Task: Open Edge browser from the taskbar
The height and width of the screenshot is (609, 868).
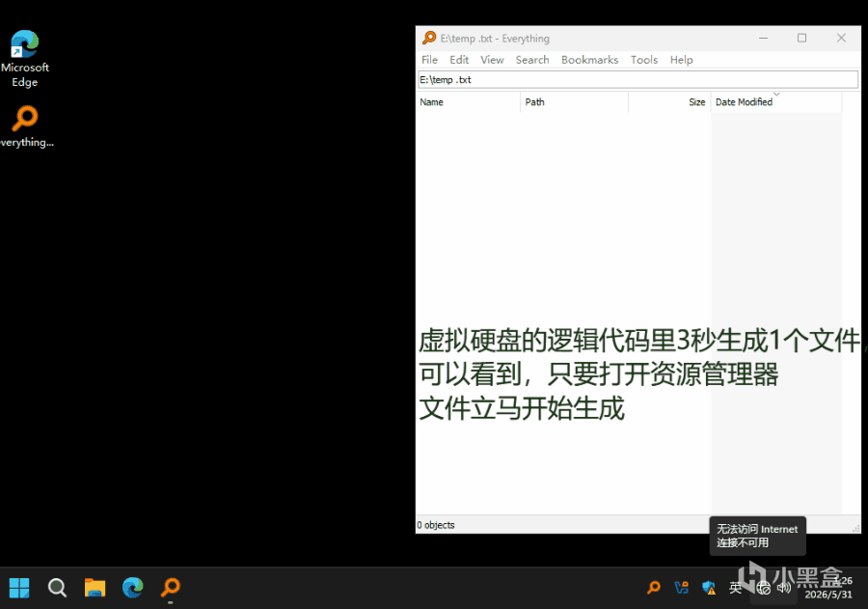Action: (x=133, y=588)
